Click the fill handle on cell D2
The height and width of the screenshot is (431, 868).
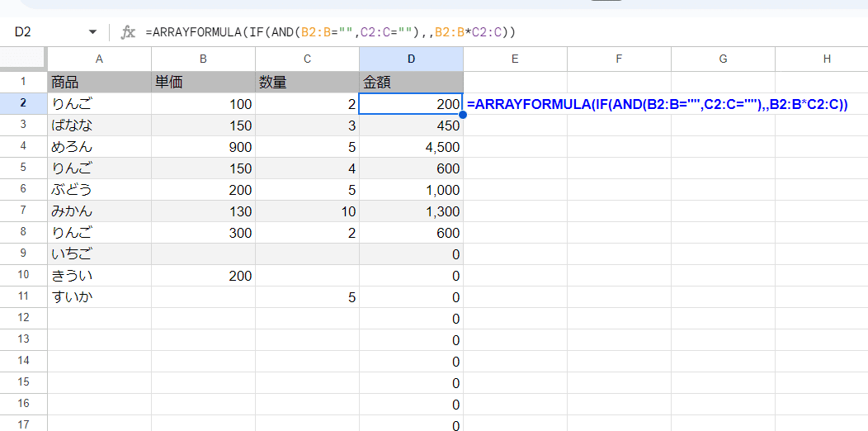pyautogui.click(x=463, y=114)
